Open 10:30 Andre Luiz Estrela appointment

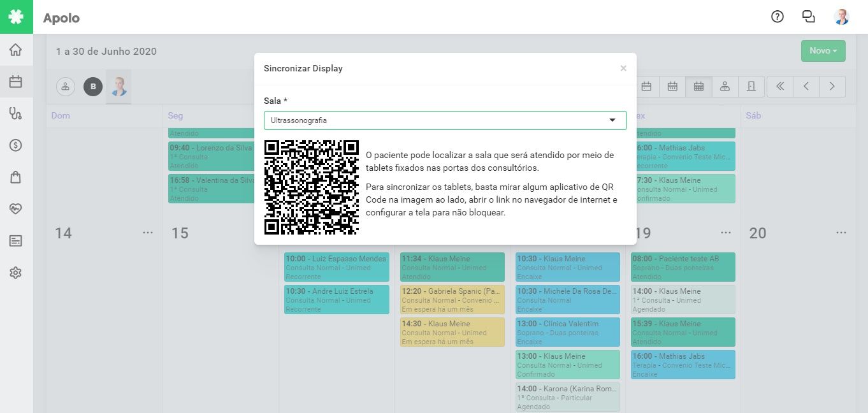click(336, 300)
